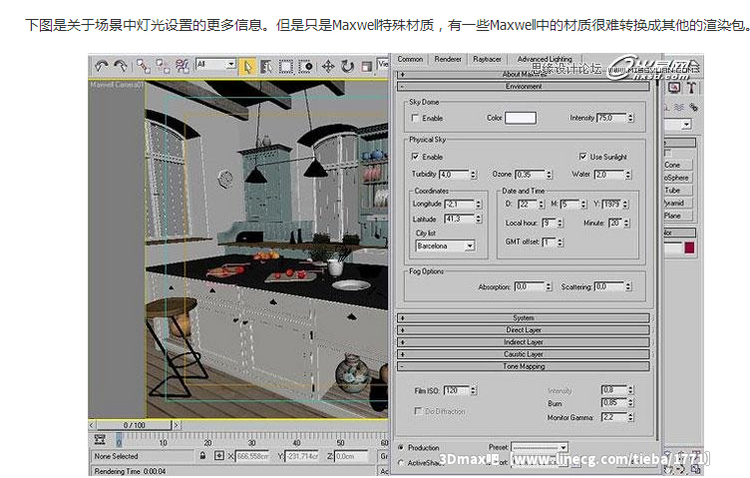This screenshot has height=478, width=750.
Task: Enable the Sky Dome checkbox
Action: [415, 118]
